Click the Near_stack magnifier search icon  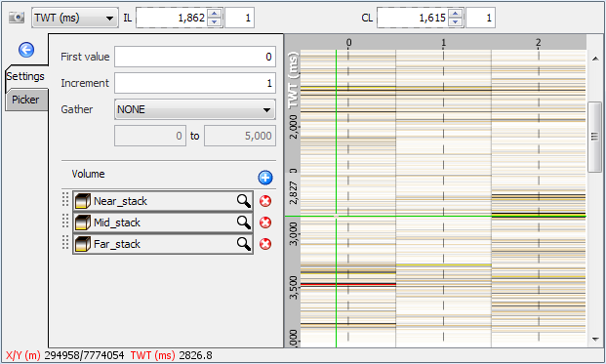coord(244,201)
